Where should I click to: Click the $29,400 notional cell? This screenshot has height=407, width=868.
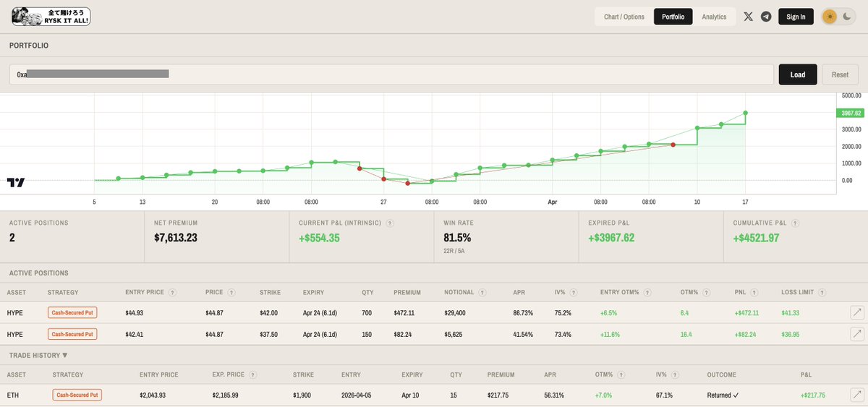pos(456,313)
